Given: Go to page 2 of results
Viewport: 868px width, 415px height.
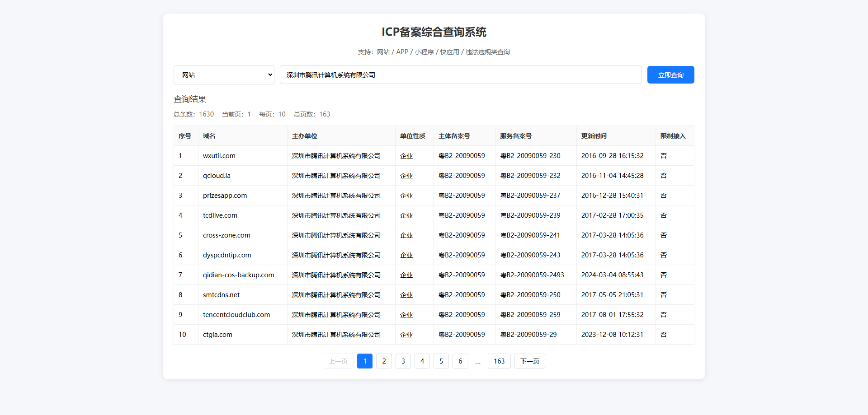Looking at the screenshot, I should click(384, 361).
